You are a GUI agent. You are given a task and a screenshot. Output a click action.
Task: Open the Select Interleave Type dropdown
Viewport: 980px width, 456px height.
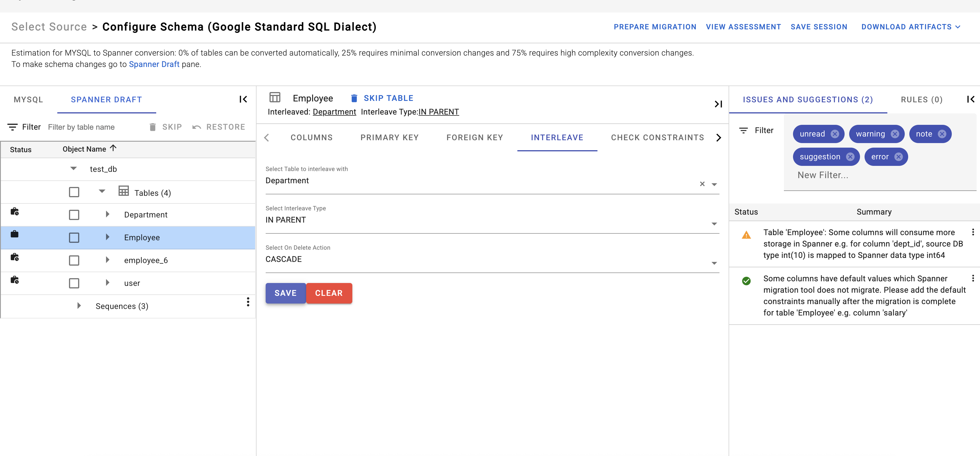coord(714,224)
